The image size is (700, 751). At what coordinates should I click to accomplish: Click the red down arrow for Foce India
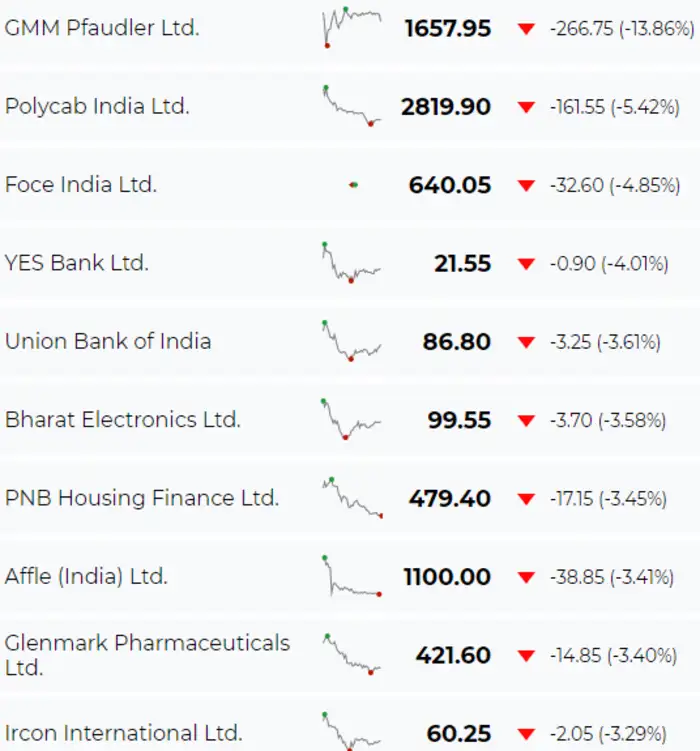(526, 185)
